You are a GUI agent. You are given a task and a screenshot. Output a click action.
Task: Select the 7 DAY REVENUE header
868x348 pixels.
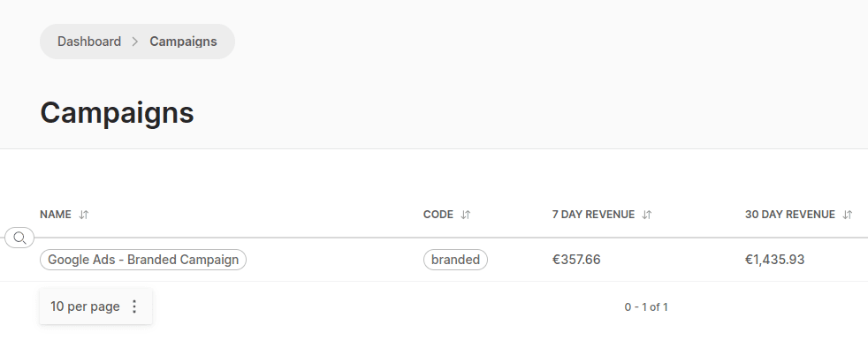pyautogui.click(x=593, y=215)
